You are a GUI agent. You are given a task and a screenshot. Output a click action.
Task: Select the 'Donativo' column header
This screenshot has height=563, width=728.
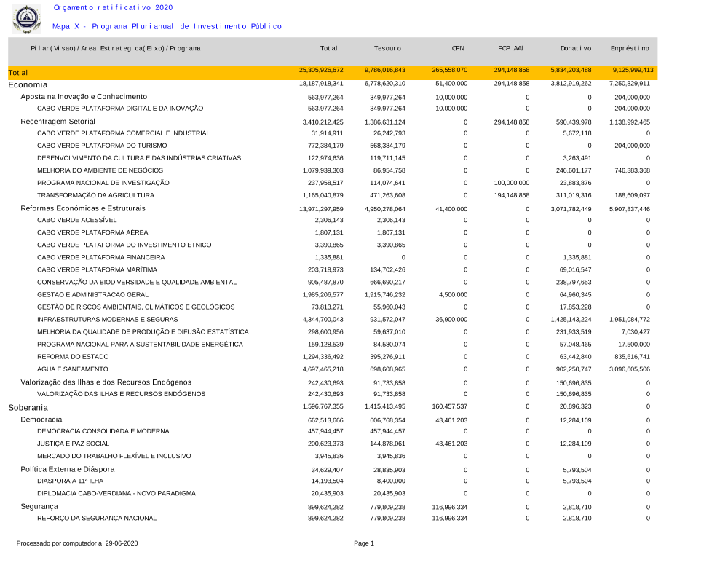point(576,49)
